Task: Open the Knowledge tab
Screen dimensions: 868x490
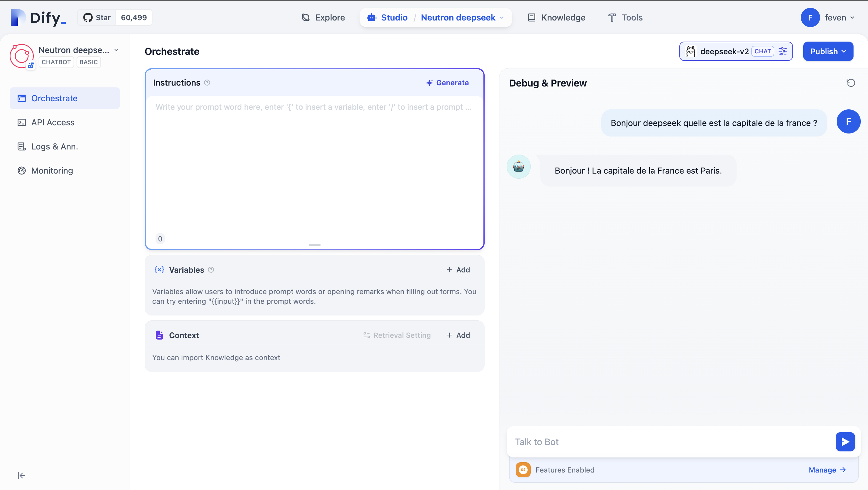Action: 556,17
